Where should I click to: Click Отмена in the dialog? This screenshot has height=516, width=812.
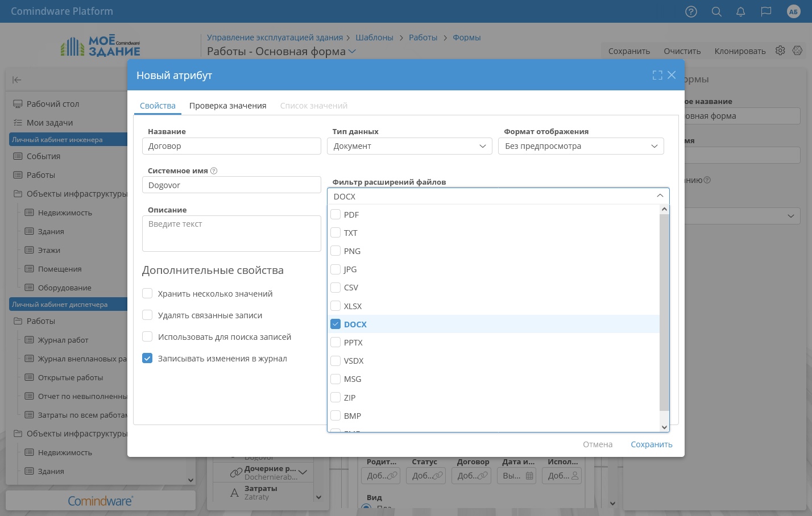[x=598, y=444]
